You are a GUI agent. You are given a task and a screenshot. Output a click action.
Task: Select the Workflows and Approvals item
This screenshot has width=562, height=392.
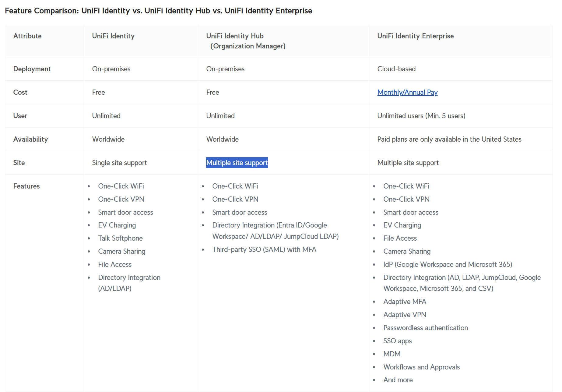[x=421, y=367]
